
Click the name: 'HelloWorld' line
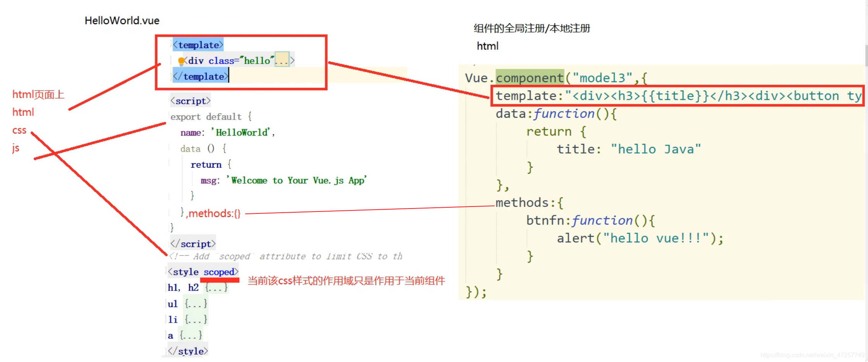coord(228,133)
